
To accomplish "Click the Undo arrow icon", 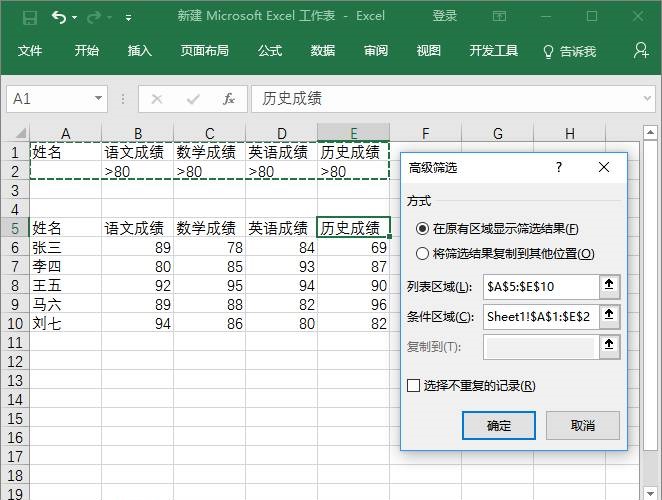I will (x=59, y=17).
